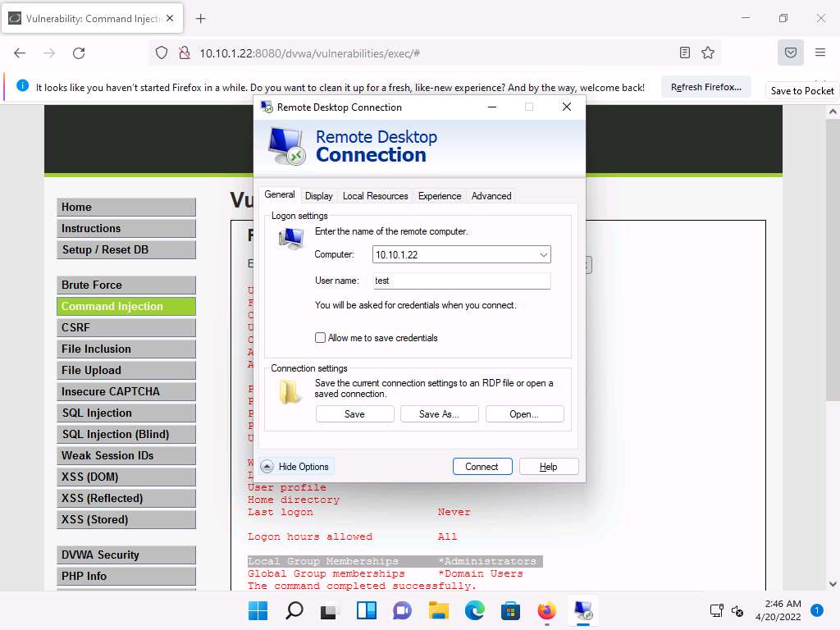Open File Explorer from taskbar
The image size is (840, 630).
pos(439,611)
